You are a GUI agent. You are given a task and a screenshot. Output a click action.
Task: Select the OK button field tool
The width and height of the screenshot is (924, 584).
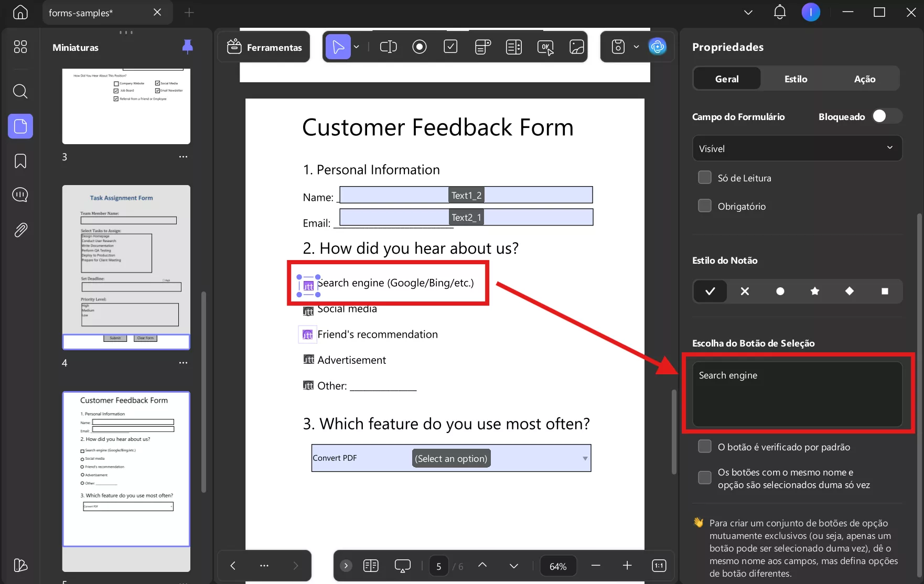click(x=545, y=48)
